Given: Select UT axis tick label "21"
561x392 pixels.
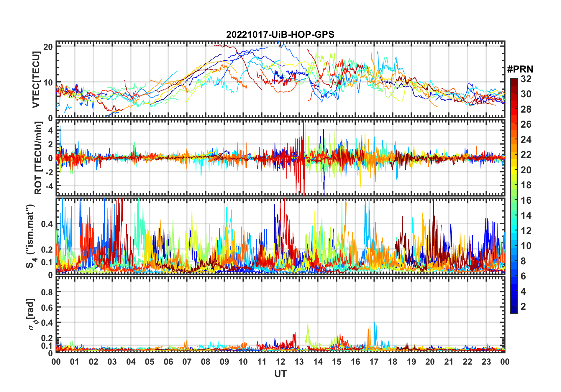Looking at the screenshot, I should click(x=449, y=362).
